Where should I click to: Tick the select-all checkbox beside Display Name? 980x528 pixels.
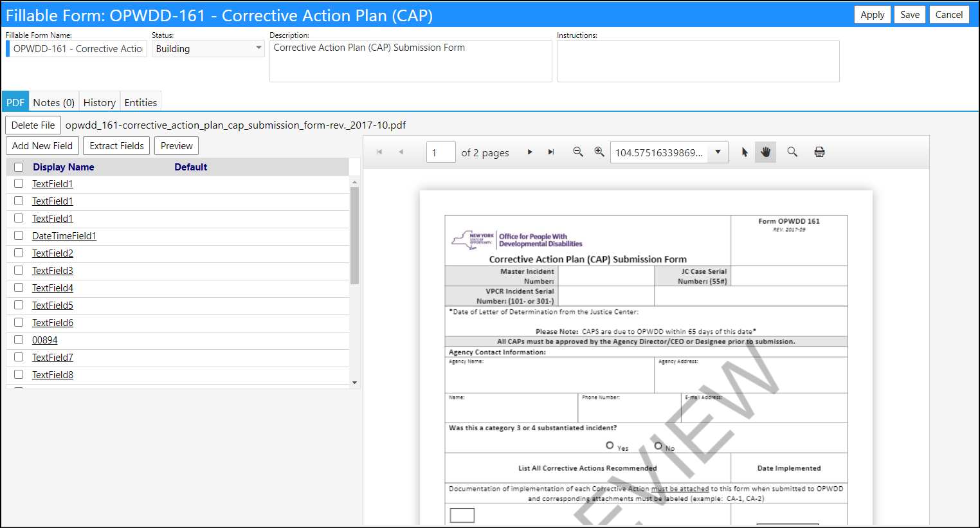tap(19, 167)
